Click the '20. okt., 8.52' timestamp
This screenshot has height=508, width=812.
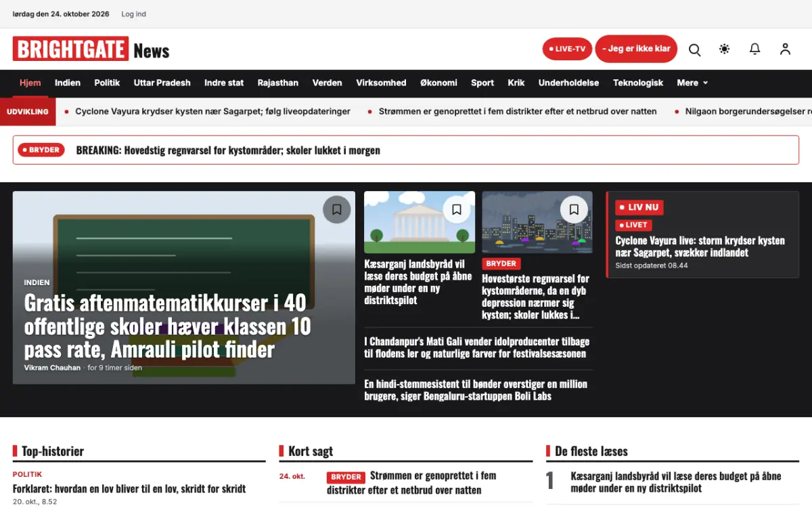click(35, 502)
